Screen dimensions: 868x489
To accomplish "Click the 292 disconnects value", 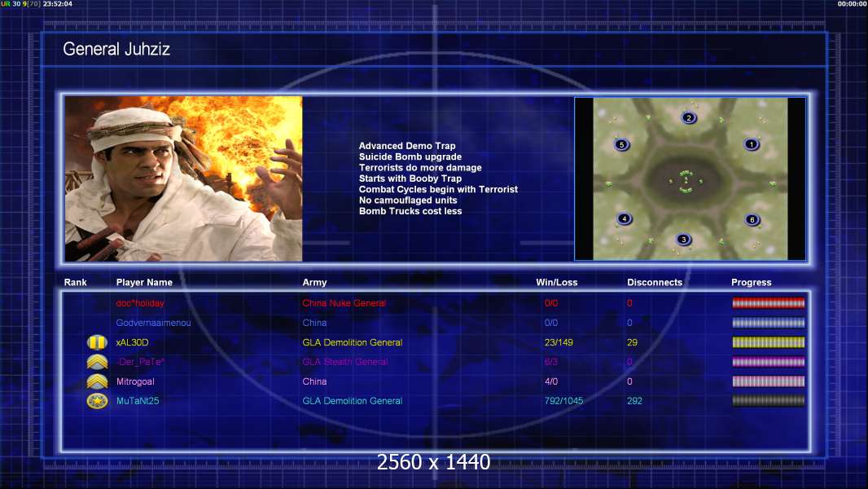I will (x=634, y=401).
